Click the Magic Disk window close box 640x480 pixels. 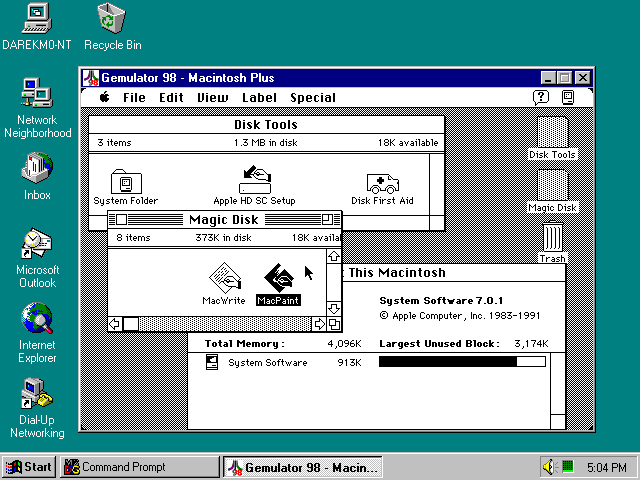(121, 220)
